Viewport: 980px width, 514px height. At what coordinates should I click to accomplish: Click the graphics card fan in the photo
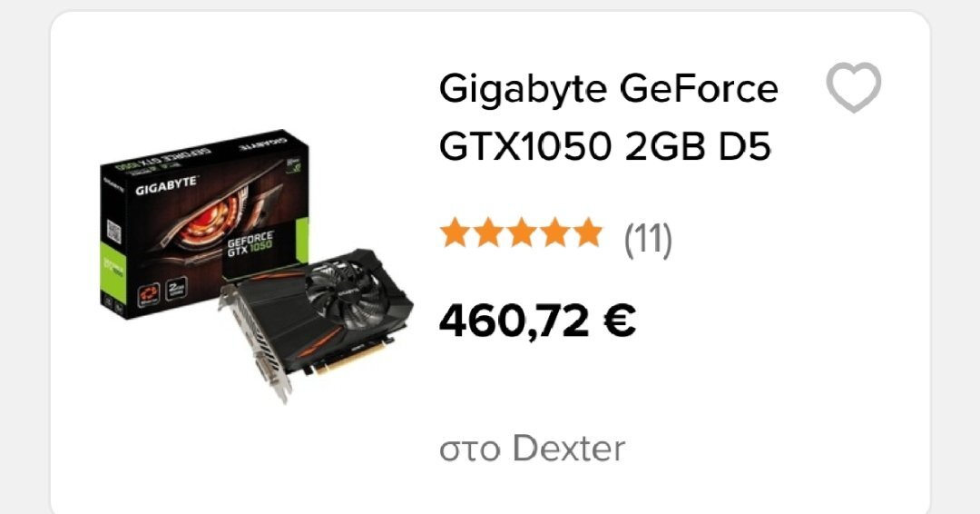tap(343, 290)
